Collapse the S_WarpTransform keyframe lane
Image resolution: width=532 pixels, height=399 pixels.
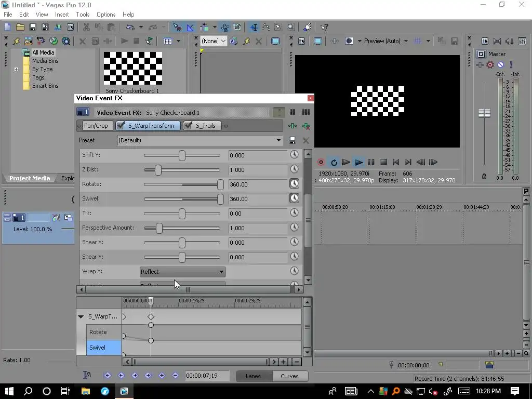(81, 316)
